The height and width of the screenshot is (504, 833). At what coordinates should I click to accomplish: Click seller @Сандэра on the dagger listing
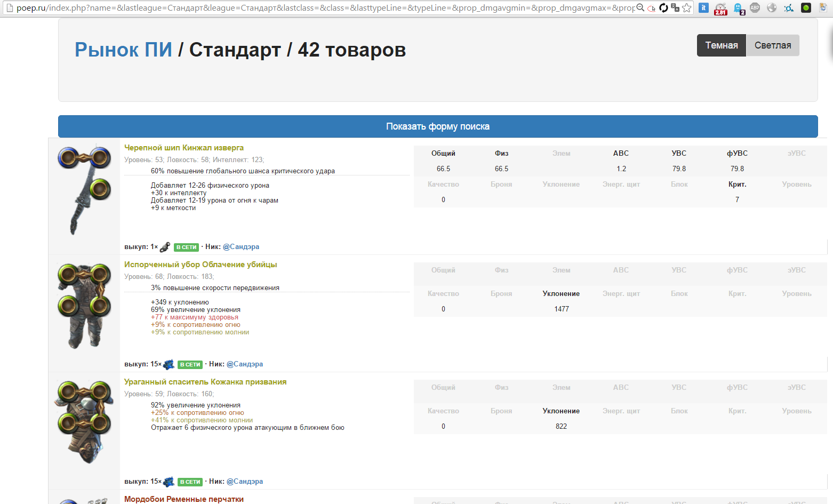click(241, 247)
